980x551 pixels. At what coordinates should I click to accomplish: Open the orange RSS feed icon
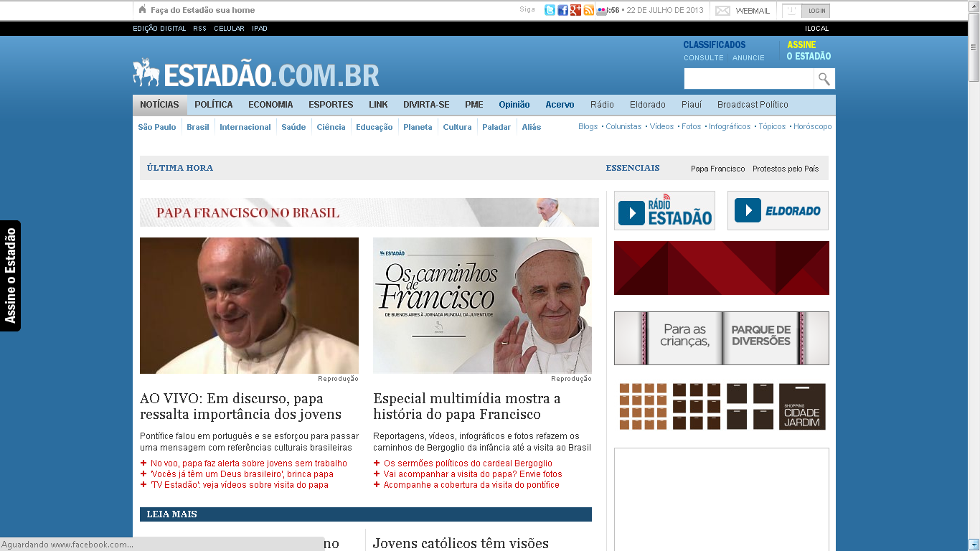pos(588,10)
